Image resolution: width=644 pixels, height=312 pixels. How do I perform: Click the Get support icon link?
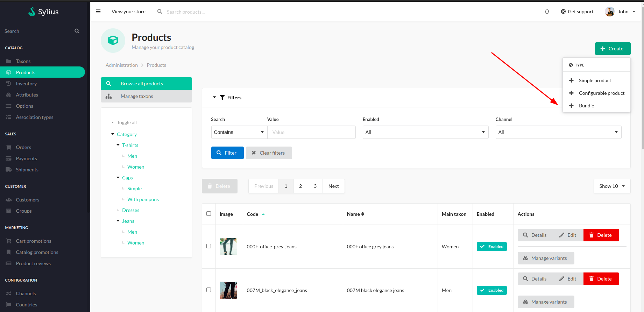pos(563,12)
